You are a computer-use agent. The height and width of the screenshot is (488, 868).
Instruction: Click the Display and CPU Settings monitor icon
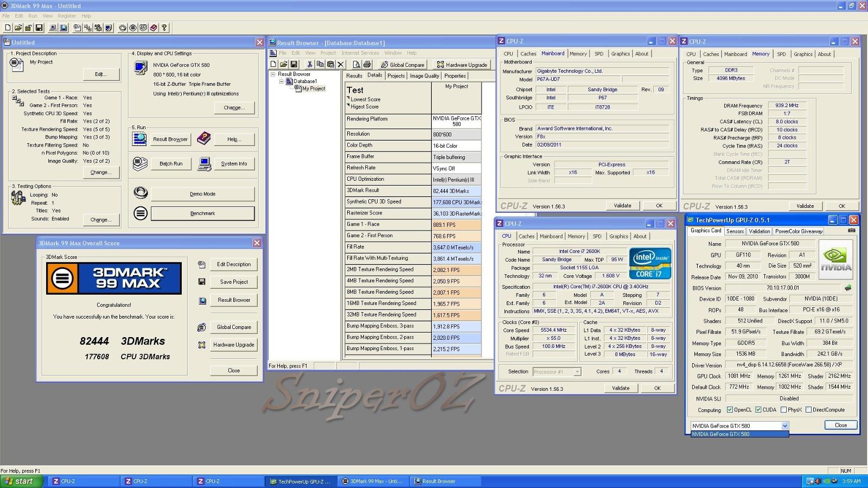(x=141, y=68)
